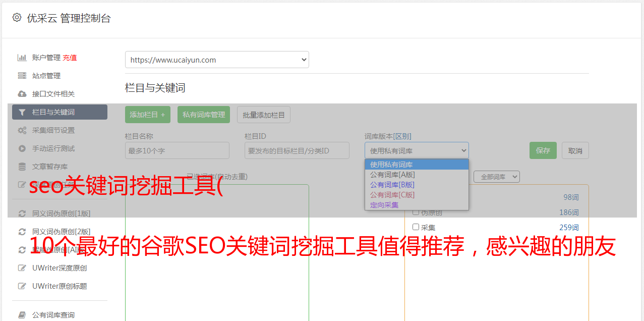The image size is (644, 321).
Task: Click the bar chart icon for 账户管理
Action: 22,58
